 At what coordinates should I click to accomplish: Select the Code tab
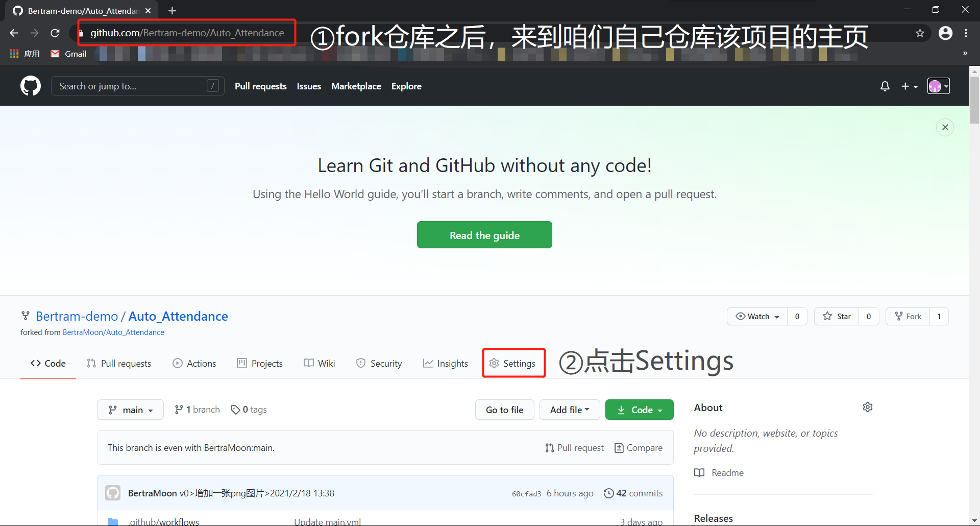(48, 363)
